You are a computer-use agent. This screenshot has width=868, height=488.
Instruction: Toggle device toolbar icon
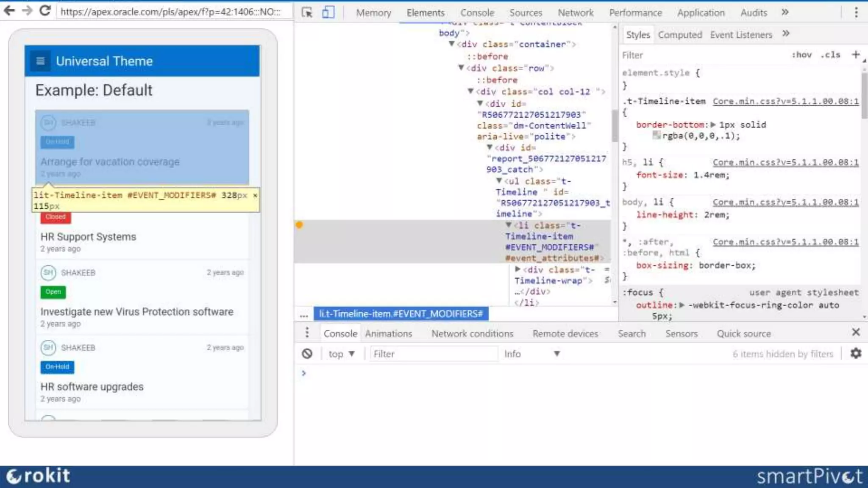tap(328, 13)
